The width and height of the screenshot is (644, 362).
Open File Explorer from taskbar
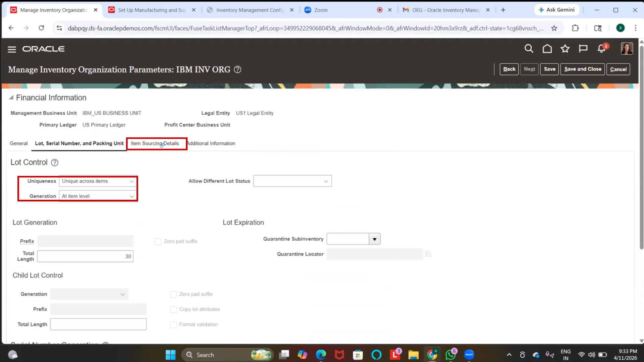tap(413, 355)
